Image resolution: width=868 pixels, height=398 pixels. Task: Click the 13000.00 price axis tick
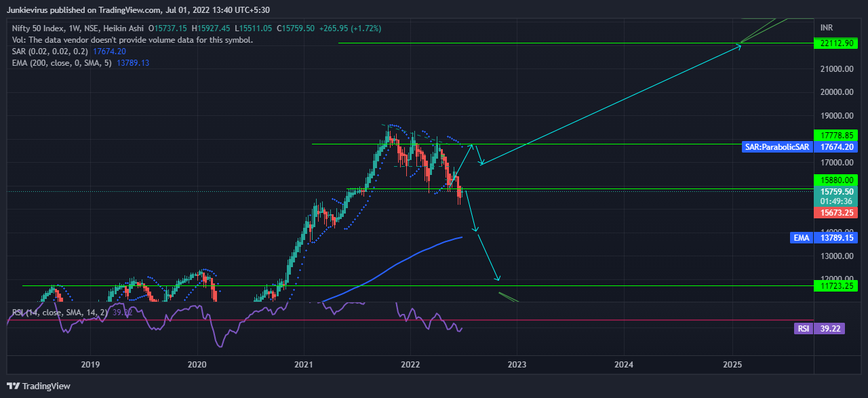click(835, 256)
